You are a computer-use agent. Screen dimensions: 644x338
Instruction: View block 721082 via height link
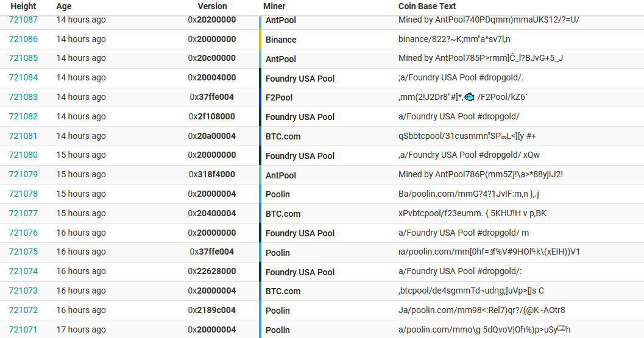(x=23, y=116)
